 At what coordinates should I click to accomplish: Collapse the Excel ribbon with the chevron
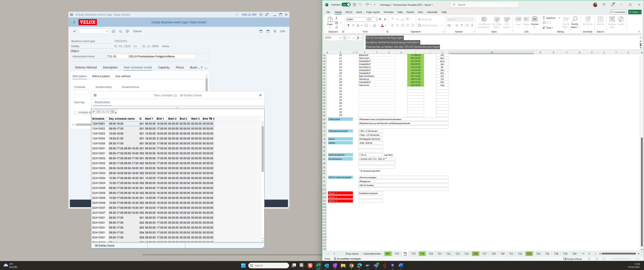pos(639,31)
